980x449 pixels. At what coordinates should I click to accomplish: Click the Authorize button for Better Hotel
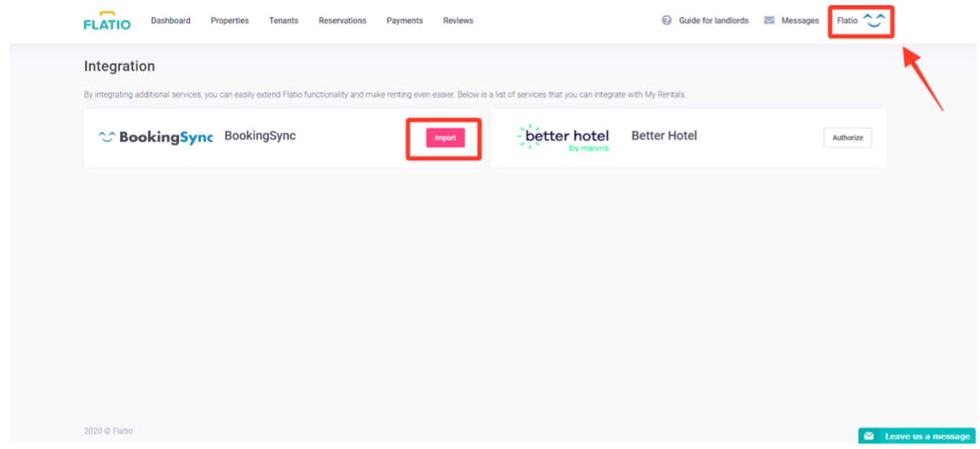847,138
